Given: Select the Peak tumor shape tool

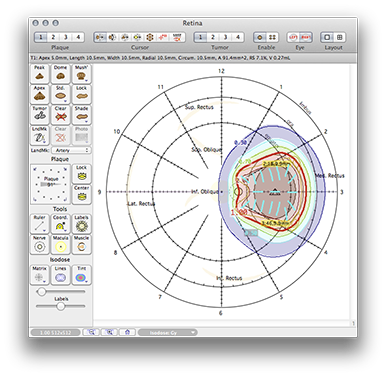Looking at the screenshot, I should click(x=40, y=74).
